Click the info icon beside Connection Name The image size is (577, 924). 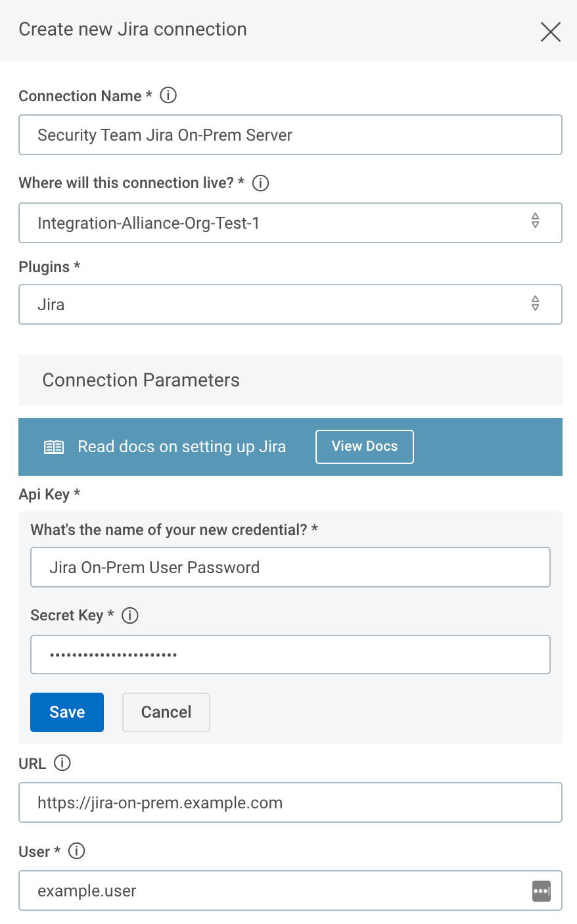tap(168, 95)
